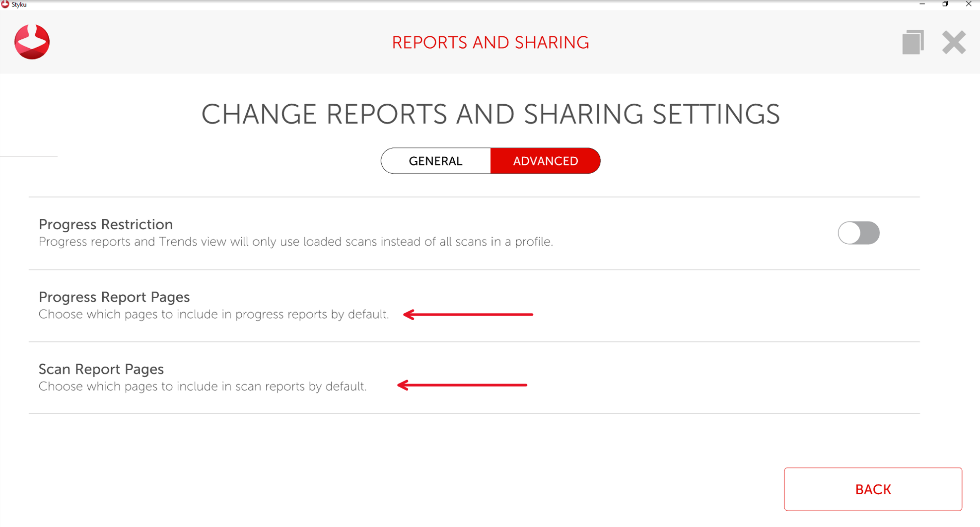980x527 pixels.
Task: Click the small Styku icon in title bar
Action: click(x=5, y=4)
